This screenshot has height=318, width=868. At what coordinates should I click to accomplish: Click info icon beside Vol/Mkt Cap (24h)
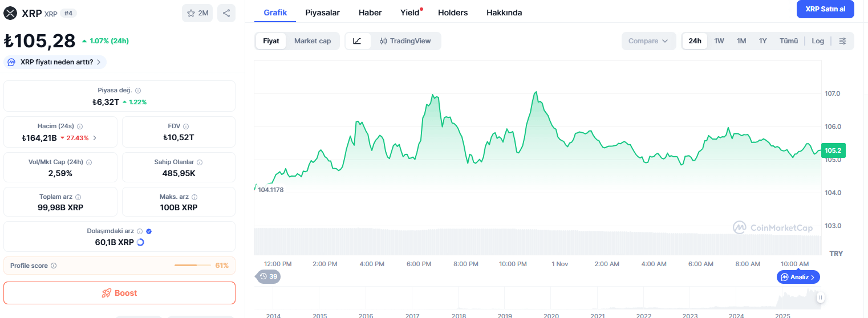point(89,162)
